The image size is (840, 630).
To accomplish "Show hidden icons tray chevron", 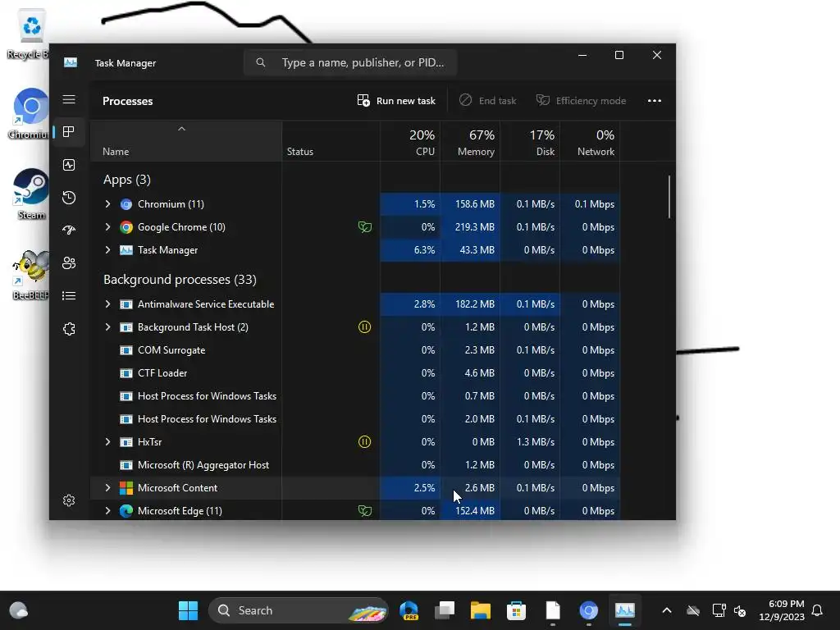I will 666,610.
